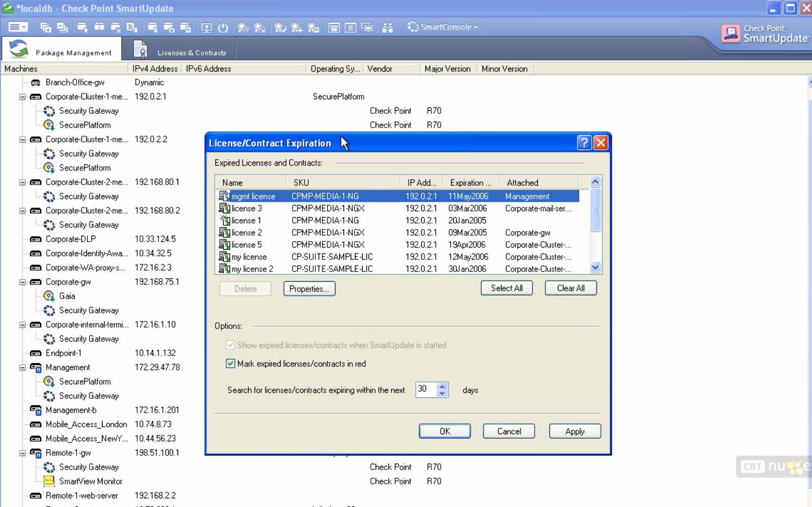Click Cancel in the expiration dialog

click(509, 431)
